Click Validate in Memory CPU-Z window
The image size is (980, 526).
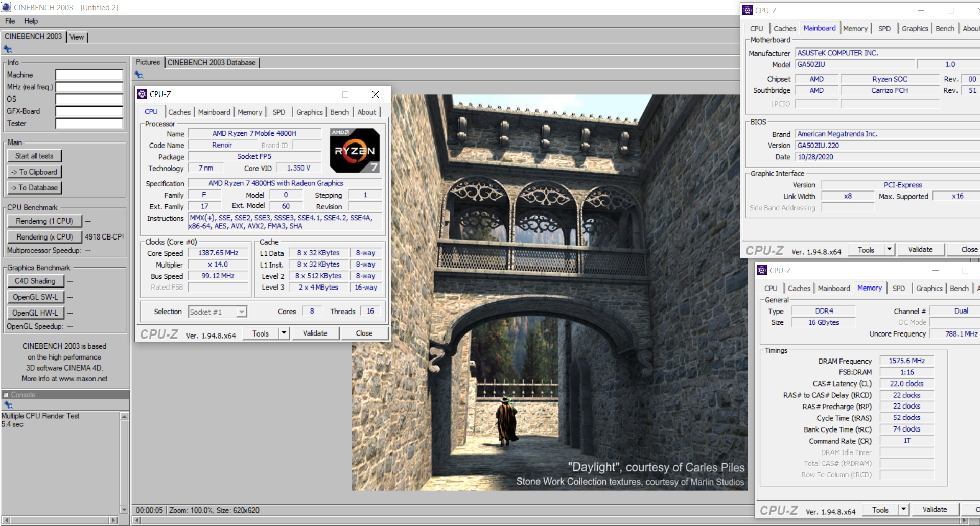935,510
